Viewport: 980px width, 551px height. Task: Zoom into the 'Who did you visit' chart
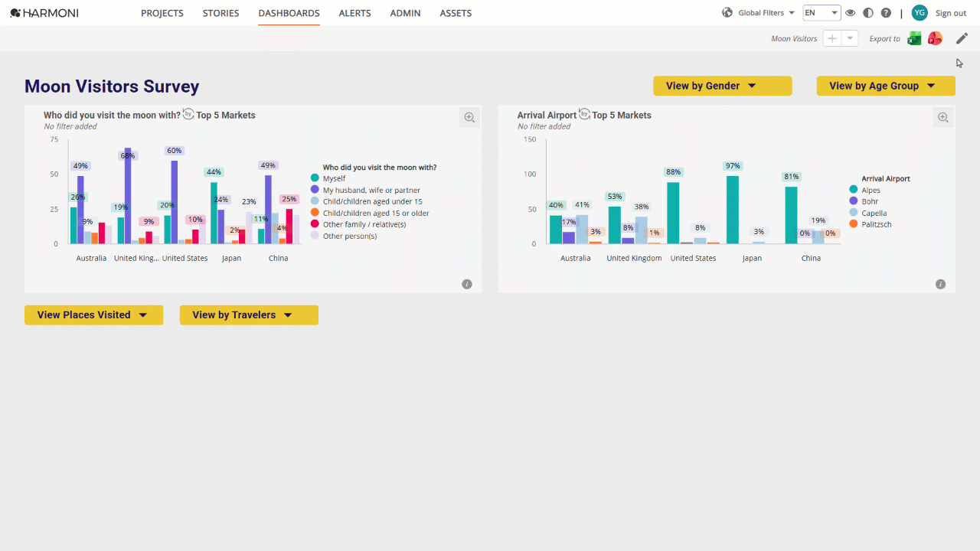pyautogui.click(x=469, y=117)
